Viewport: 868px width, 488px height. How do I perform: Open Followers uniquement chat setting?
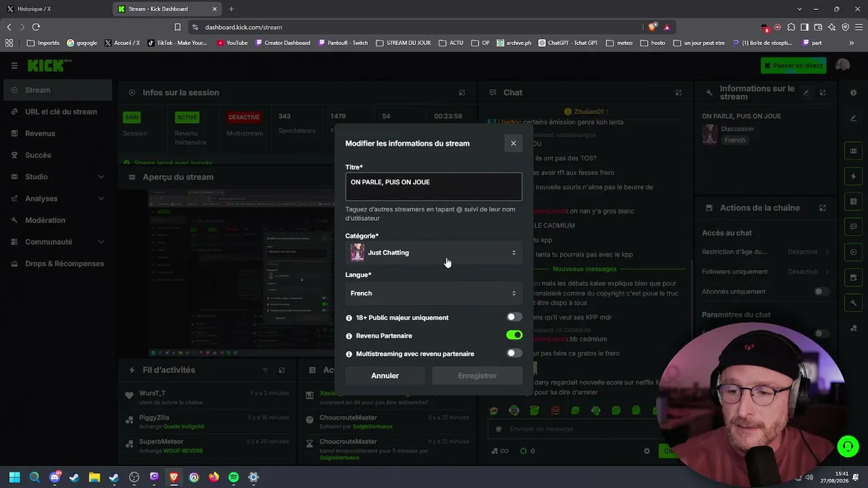pyautogui.click(x=766, y=272)
